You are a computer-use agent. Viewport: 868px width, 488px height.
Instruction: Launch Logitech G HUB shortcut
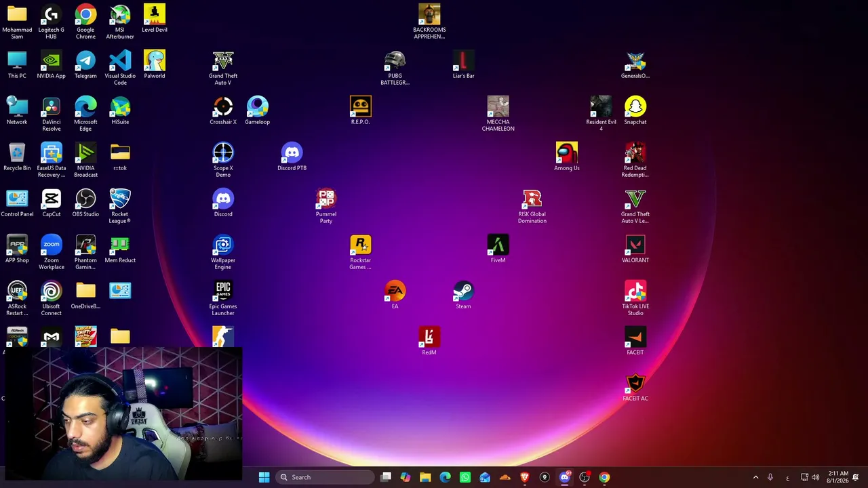click(52, 22)
